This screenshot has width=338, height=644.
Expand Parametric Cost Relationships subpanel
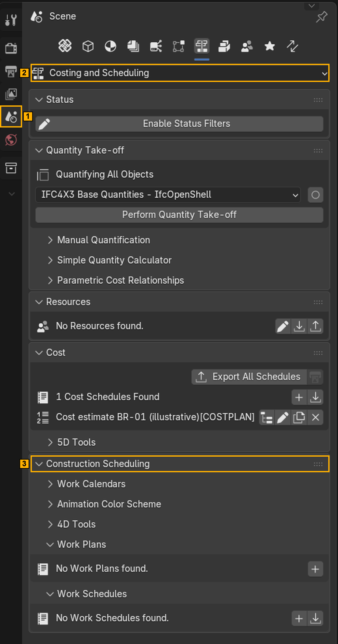tap(116, 280)
